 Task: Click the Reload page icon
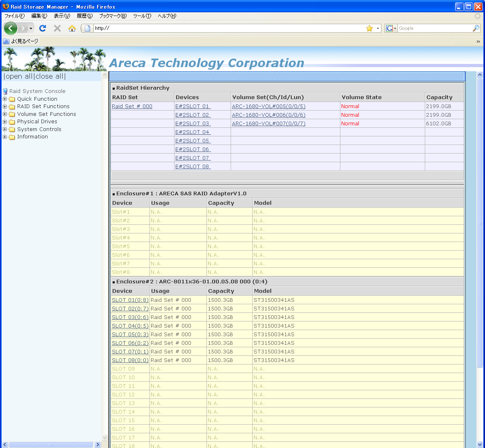pos(43,28)
